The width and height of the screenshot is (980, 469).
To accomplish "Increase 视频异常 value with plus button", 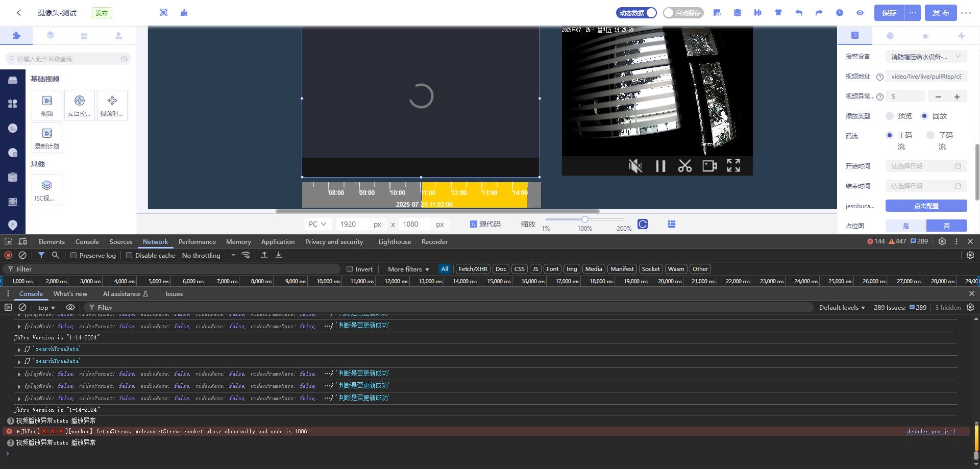I will point(957,96).
